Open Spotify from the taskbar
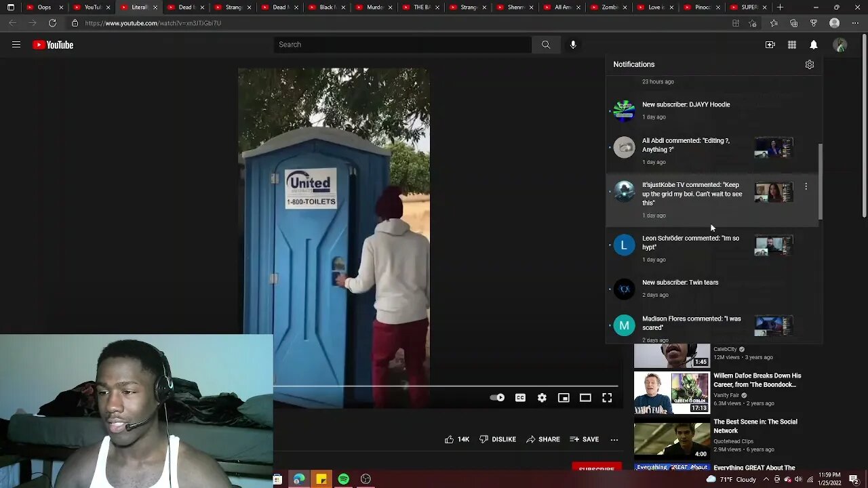Image resolution: width=868 pixels, height=488 pixels. [x=344, y=479]
